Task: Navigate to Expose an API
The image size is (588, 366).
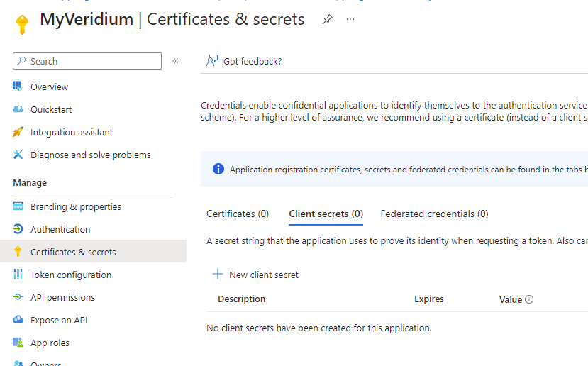Action: coord(59,320)
